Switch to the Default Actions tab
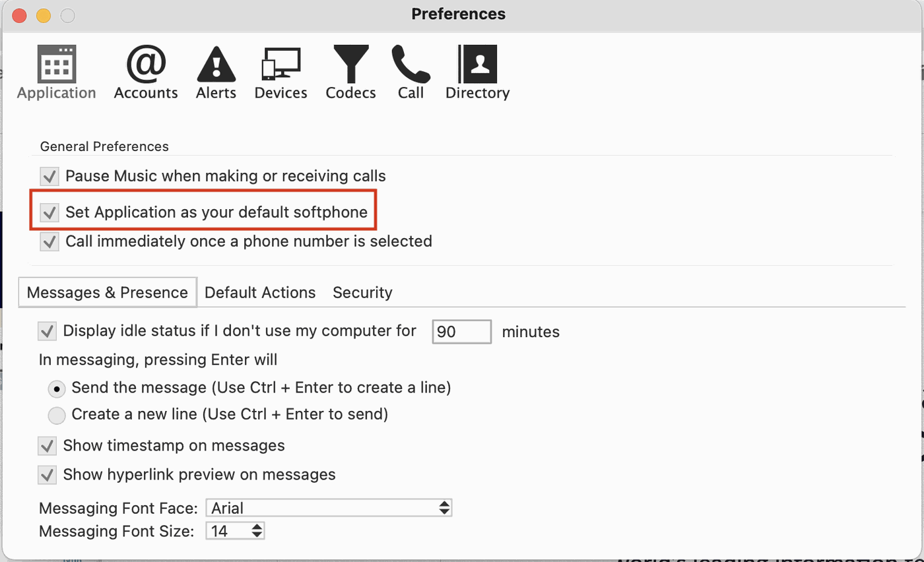924x562 pixels. click(260, 292)
